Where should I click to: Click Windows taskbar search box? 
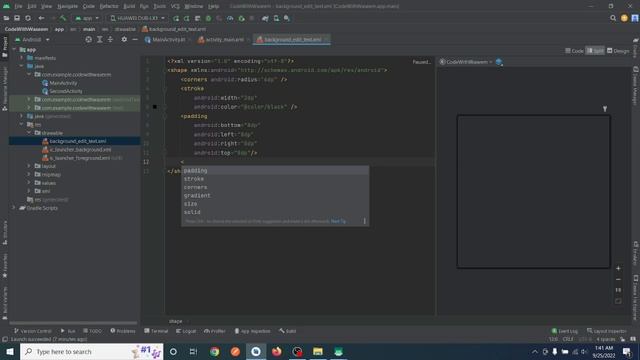pos(91,351)
